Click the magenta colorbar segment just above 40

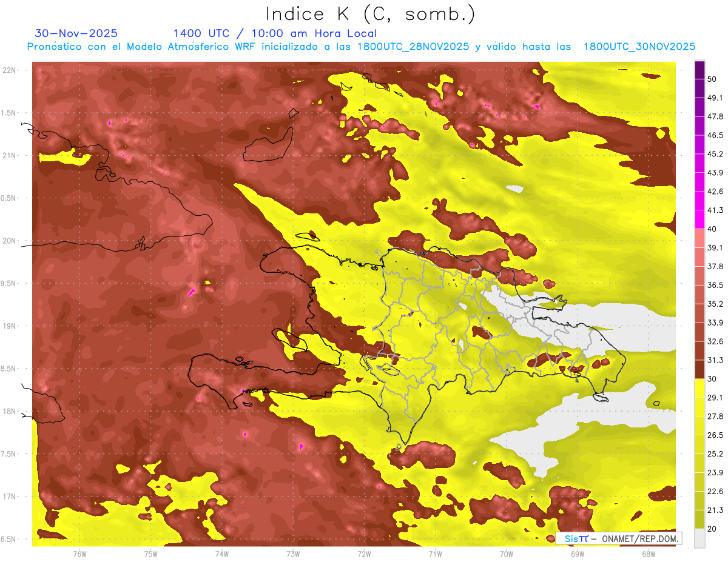[x=699, y=219]
